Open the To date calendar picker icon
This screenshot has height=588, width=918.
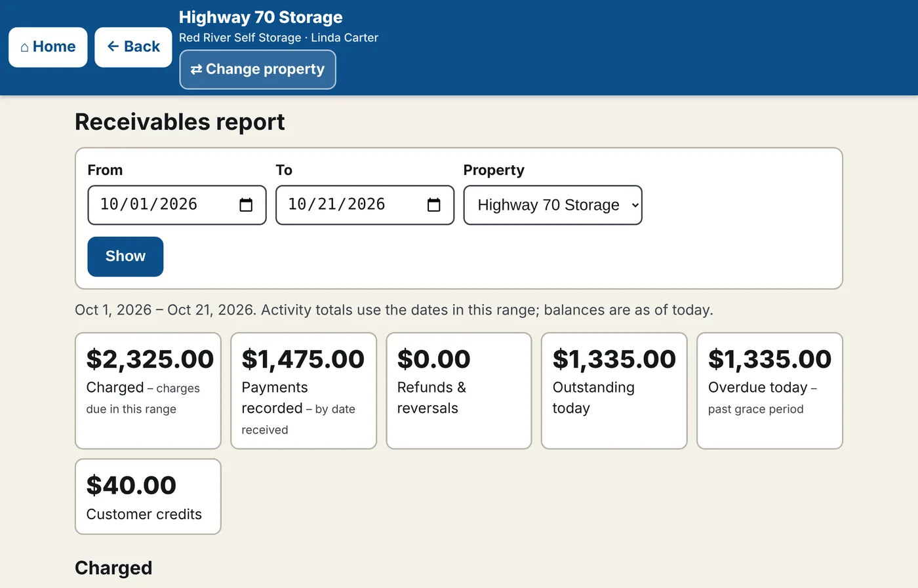click(x=433, y=205)
